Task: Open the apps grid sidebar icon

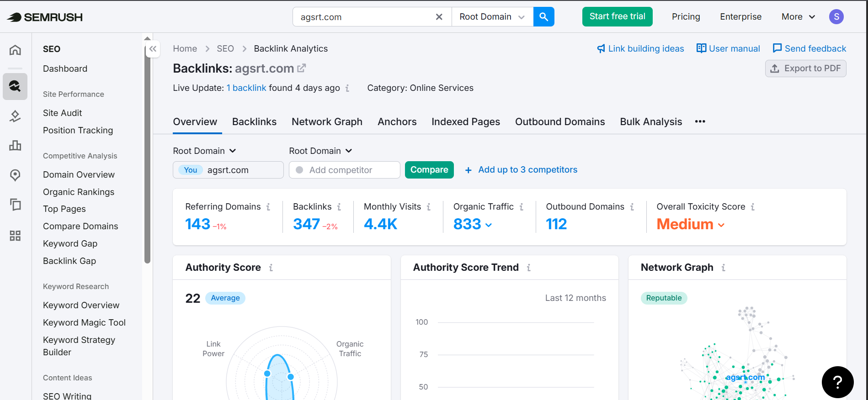Action: click(15, 236)
